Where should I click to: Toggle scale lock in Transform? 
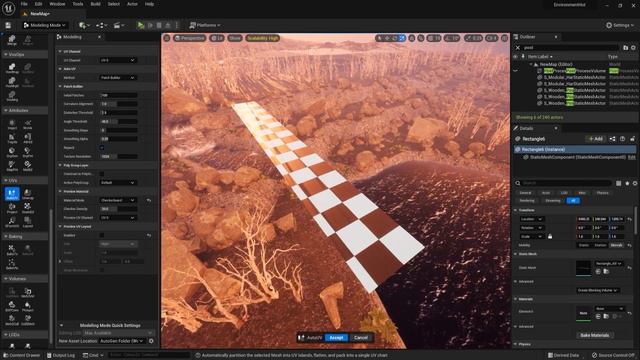(550, 236)
